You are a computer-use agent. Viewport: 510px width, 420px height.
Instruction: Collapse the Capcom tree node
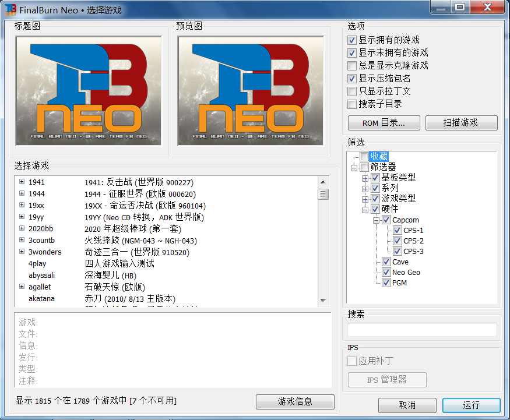(376, 220)
